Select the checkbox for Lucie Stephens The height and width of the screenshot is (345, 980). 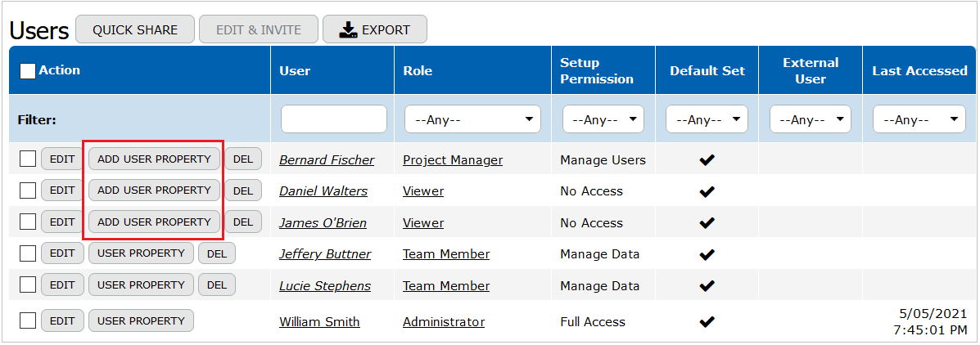tap(28, 285)
